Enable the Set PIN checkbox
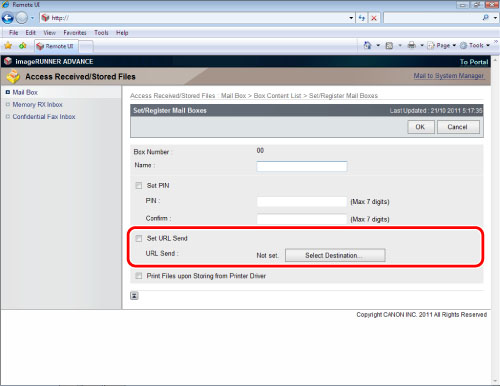 pos(139,186)
